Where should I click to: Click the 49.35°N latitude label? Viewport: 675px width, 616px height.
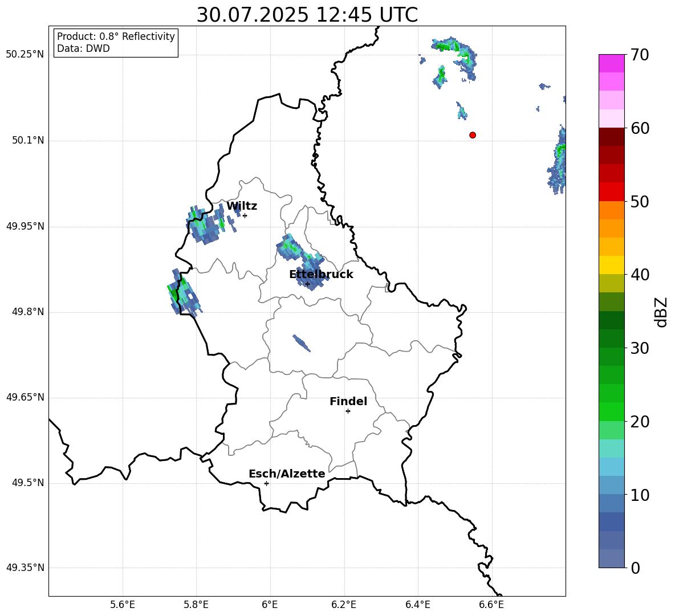pyautogui.click(x=25, y=568)
